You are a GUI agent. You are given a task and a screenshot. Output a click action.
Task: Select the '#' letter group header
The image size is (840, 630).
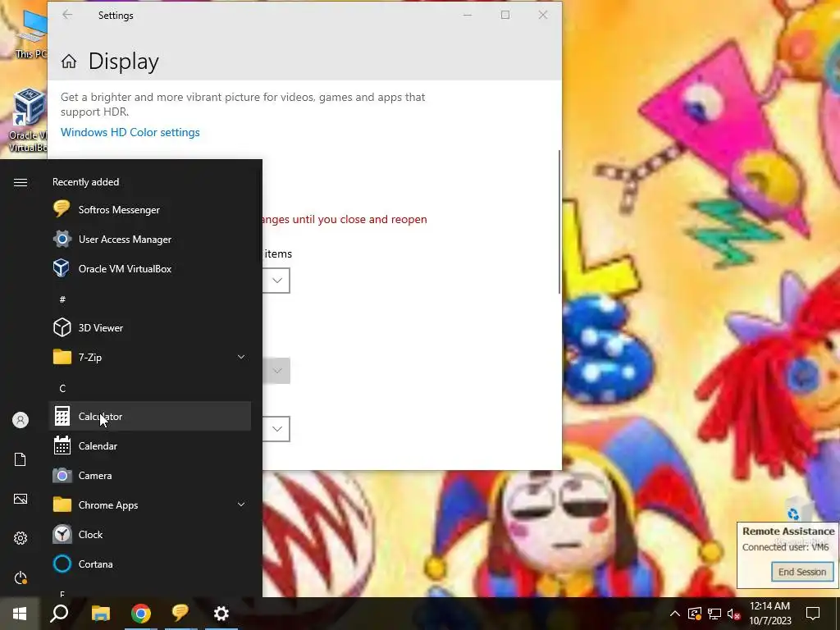(62, 299)
